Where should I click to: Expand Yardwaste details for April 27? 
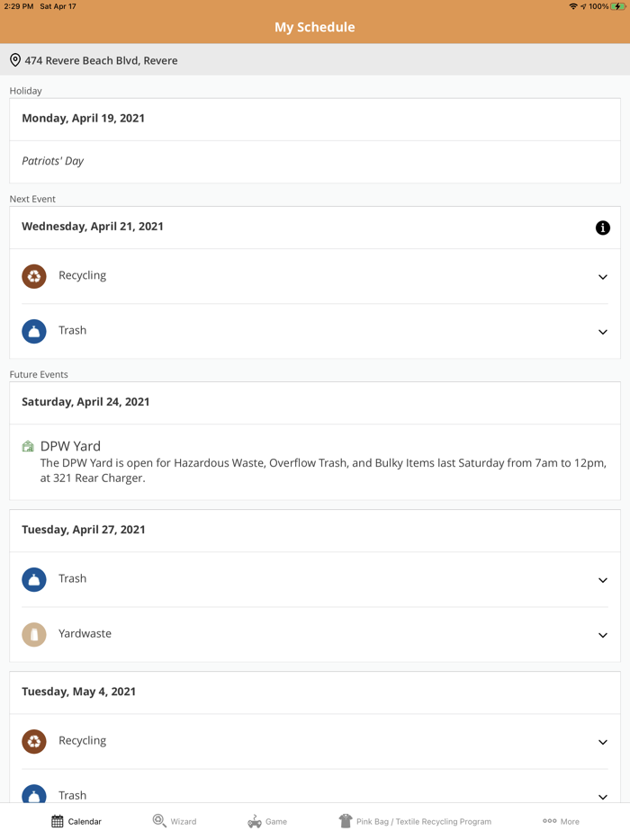tap(603, 635)
